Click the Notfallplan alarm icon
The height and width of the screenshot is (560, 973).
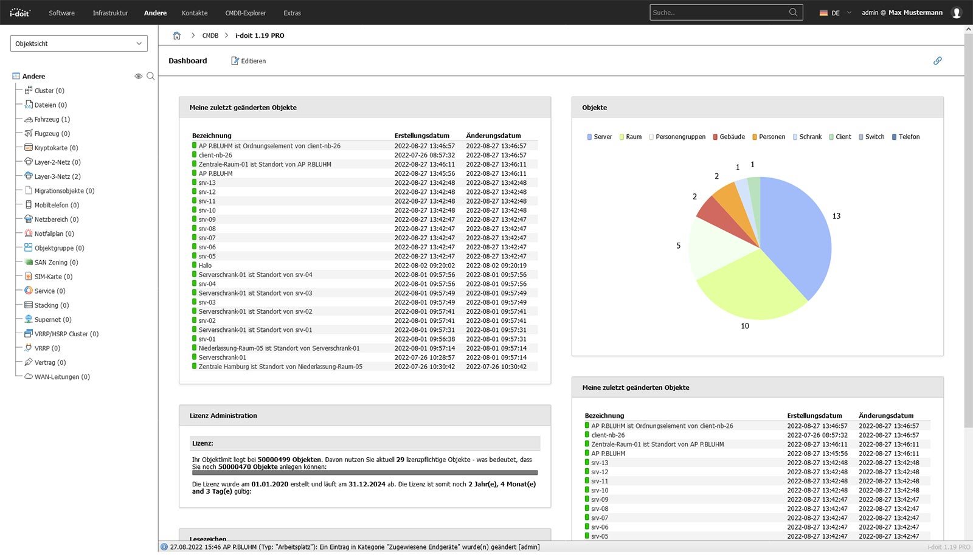tap(29, 233)
